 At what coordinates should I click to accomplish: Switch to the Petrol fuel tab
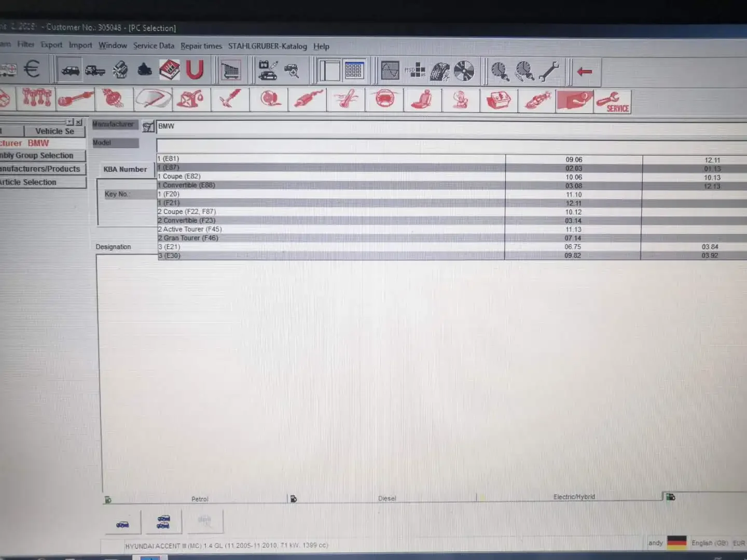(x=195, y=499)
